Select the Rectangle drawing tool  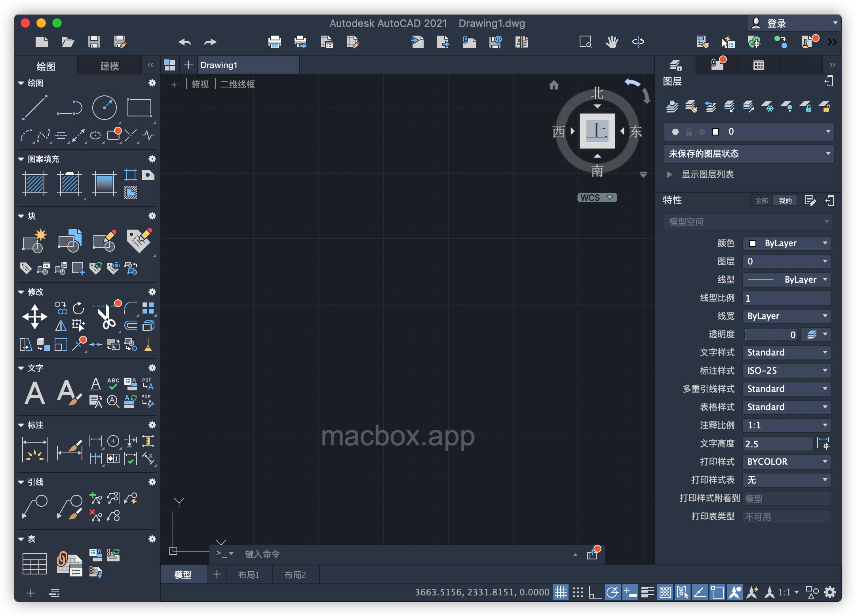tap(139, 107)
